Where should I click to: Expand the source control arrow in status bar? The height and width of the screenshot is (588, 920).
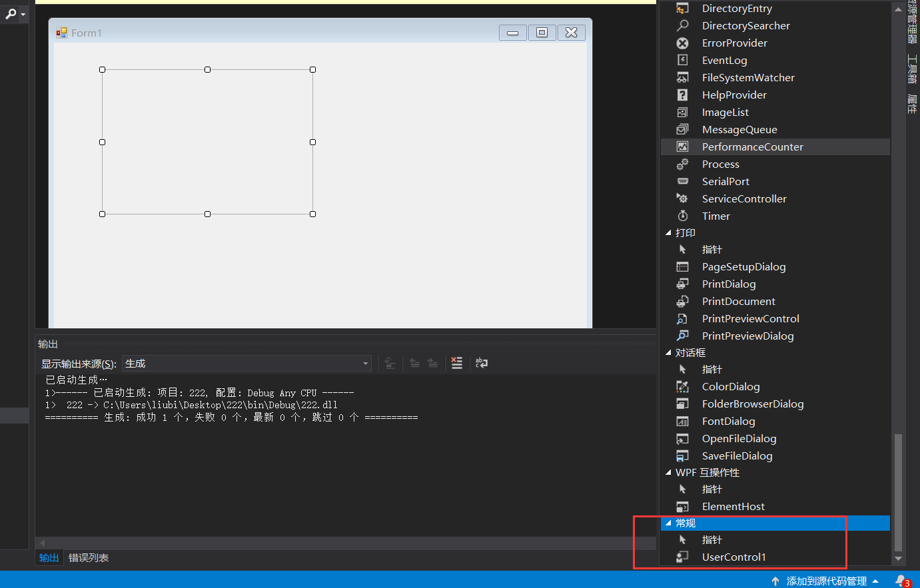875,581
